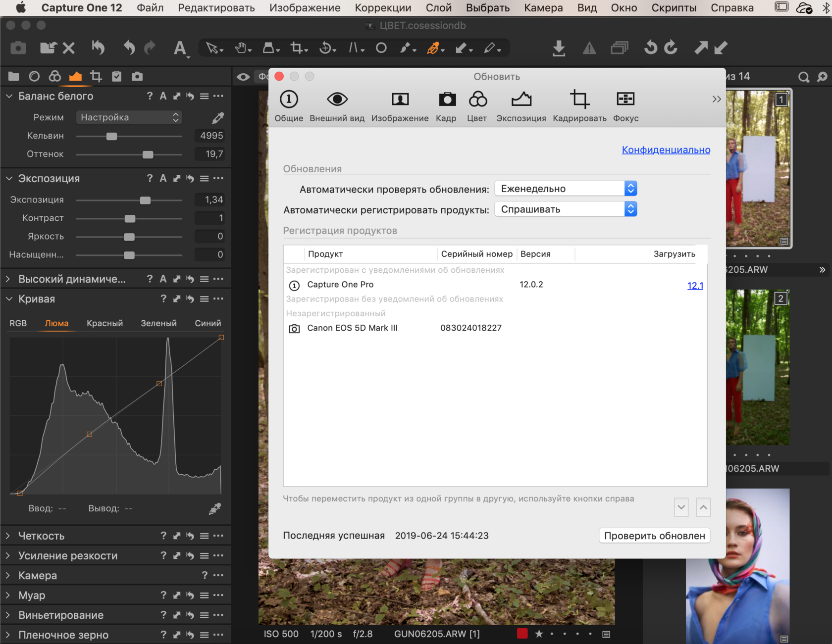Click the reset adjustments toolbar icon
832x644 pixels.
tap(98, 48)
